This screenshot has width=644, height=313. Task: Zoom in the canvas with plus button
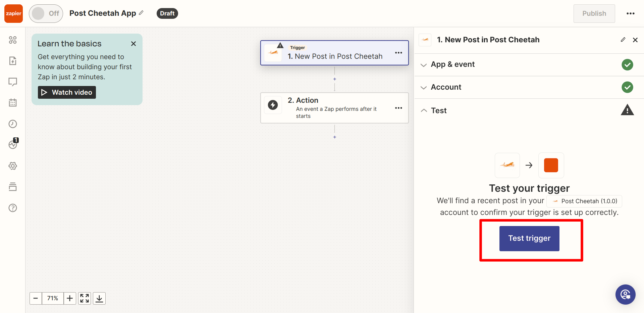point(70,298)
